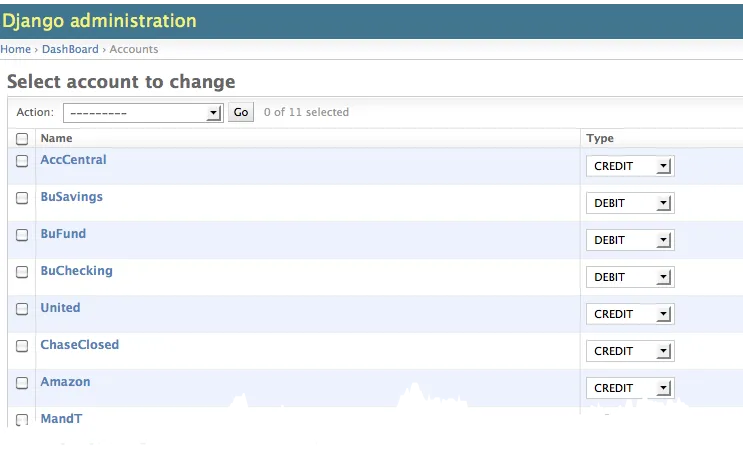
Task: Sort accounts by Type column header
Action: coord(600,138)
